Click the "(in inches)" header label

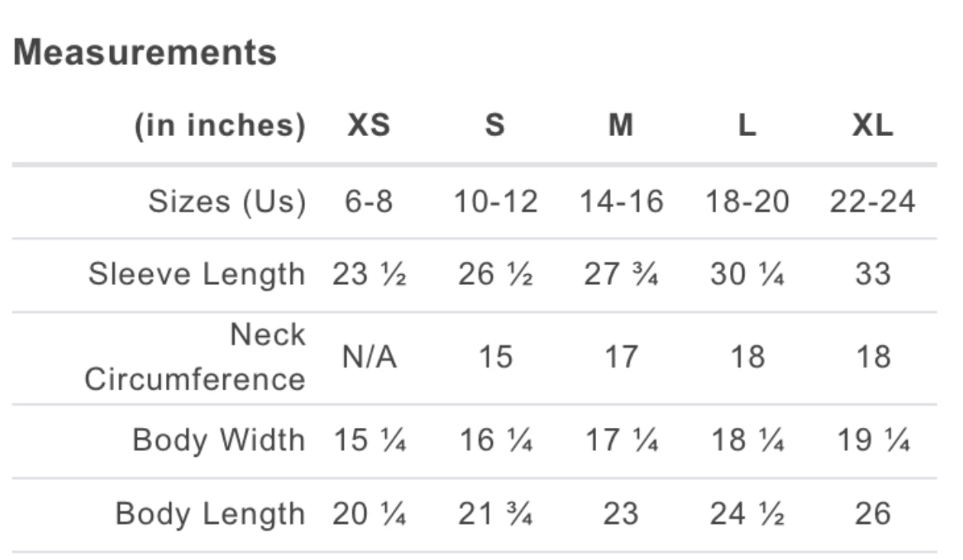coord(220,125)
